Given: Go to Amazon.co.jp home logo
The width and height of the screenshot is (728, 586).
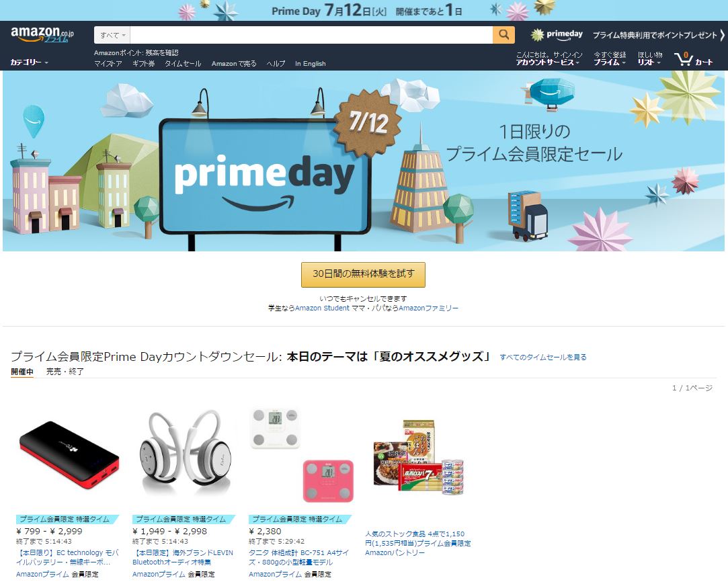Looking at the screenshot, I should click(x=42, y=34).
